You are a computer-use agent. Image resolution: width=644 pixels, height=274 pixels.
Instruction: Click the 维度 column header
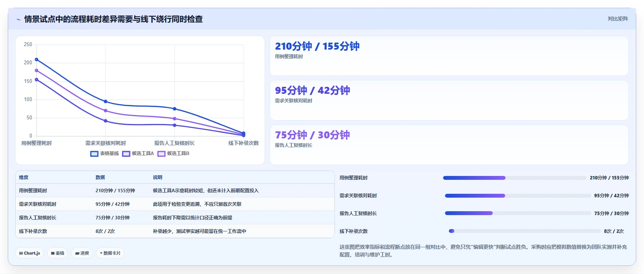tap(24, 177)
